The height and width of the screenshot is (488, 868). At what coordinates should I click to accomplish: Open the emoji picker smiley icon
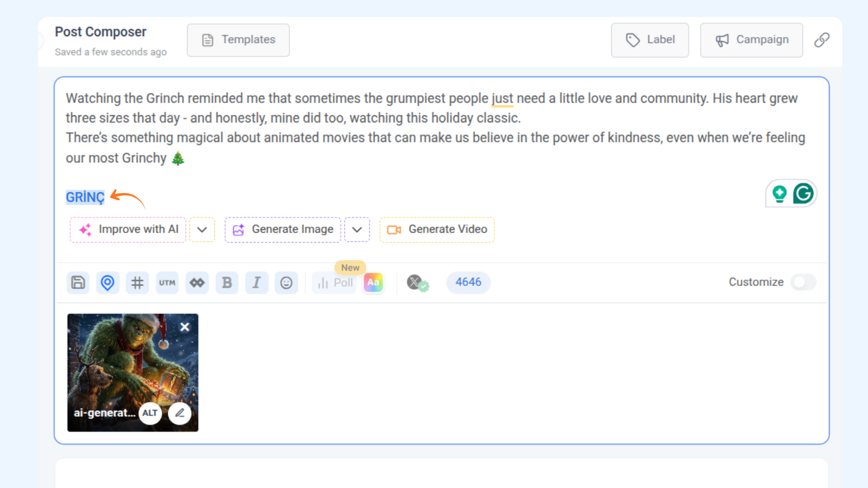(286, 283)
